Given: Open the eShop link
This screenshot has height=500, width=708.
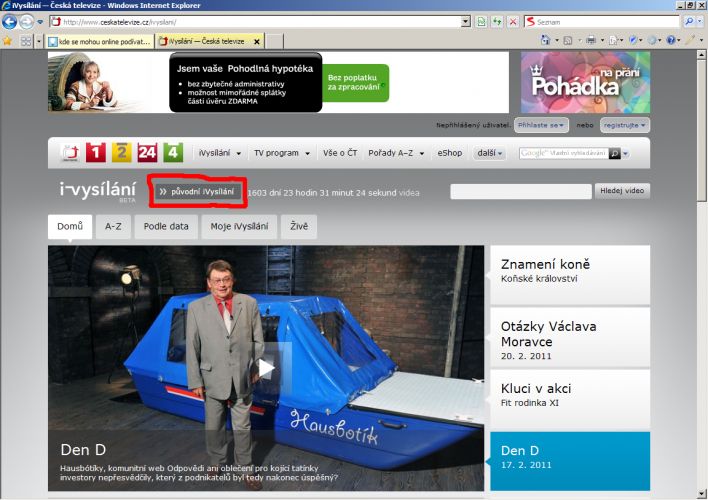Looking at the screenshot, I should click(450, 153).
